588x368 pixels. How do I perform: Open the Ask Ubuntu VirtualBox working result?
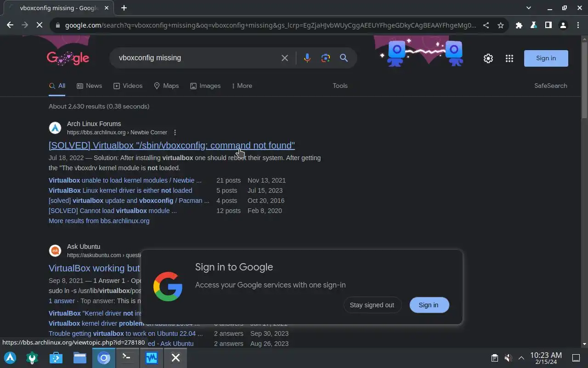[x=94, y=268]
